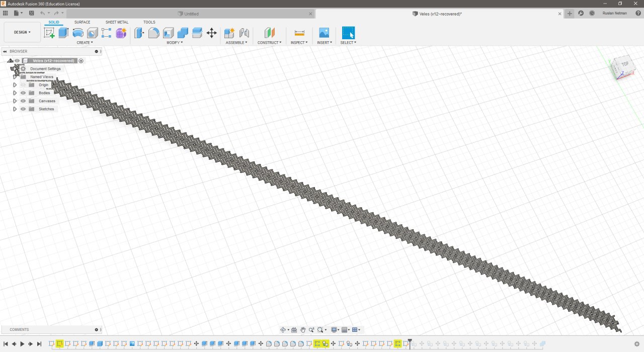Select the Create Sketch tool
This screenshot has width=644, height=352.
pyautogui.click(x=49, y=33)
